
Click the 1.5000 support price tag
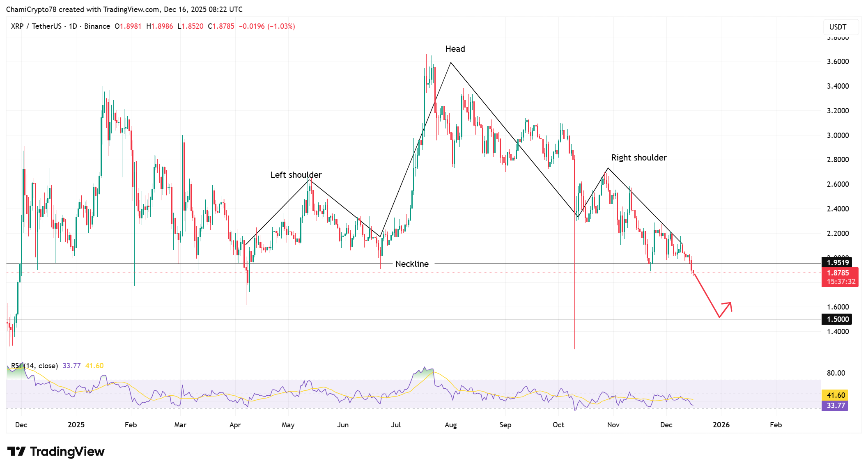tap(836, 319)
